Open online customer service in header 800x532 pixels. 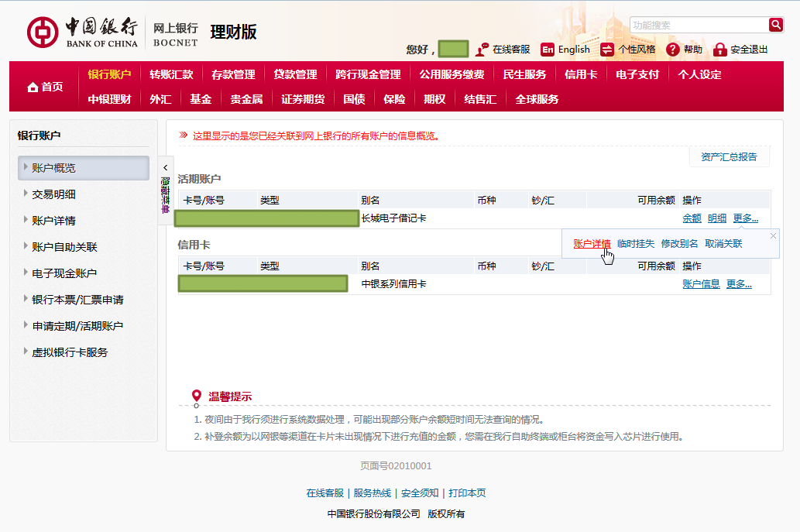coord(503,50)
